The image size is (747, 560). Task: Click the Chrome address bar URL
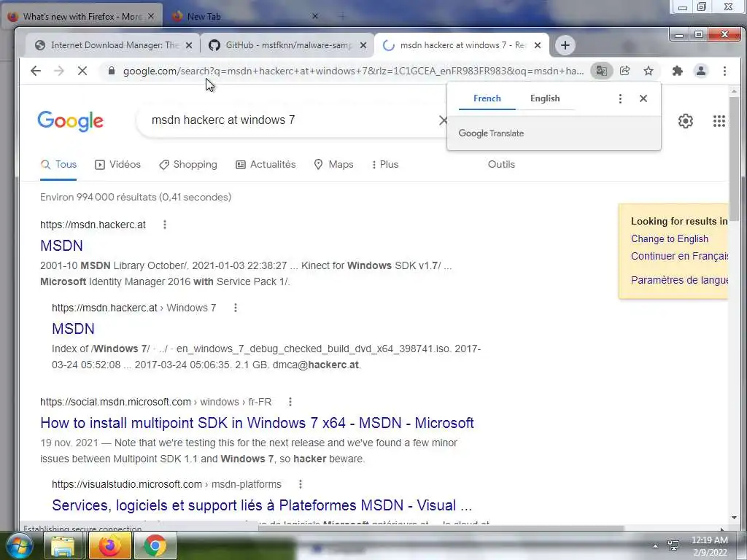tap(353, 71)
